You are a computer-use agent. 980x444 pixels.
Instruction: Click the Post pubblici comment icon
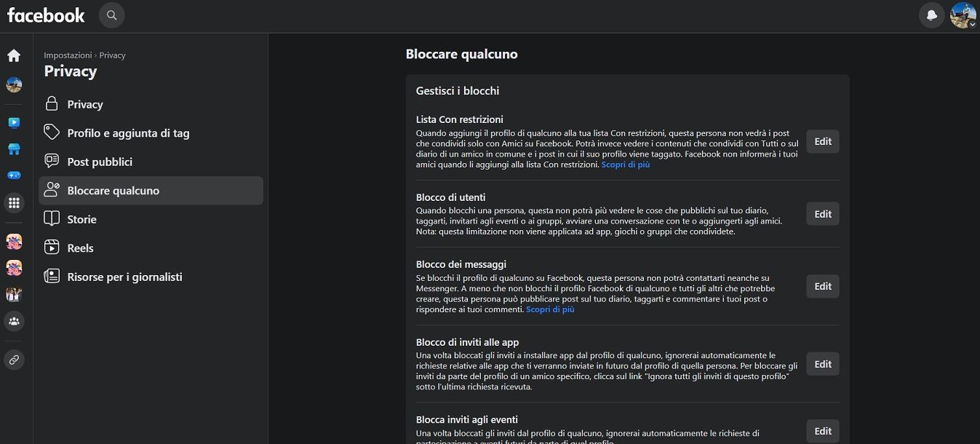pos(52,161)
